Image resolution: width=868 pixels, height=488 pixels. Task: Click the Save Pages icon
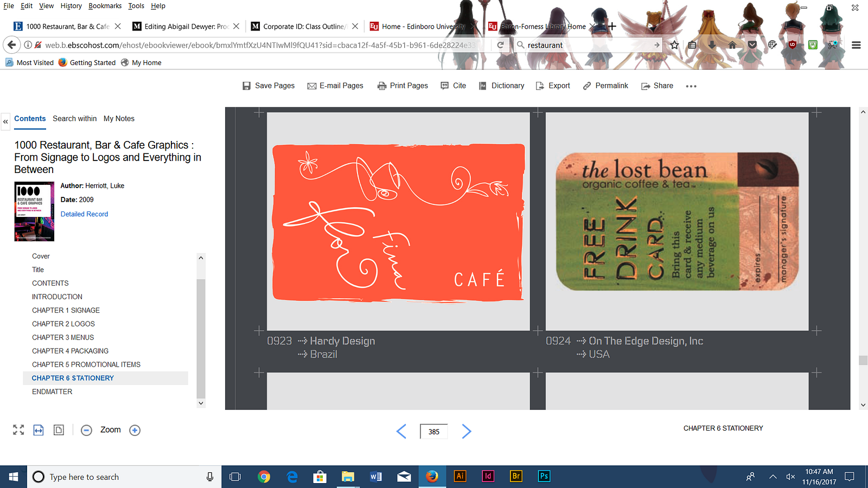pyautogui.click(x=247, y=86)
